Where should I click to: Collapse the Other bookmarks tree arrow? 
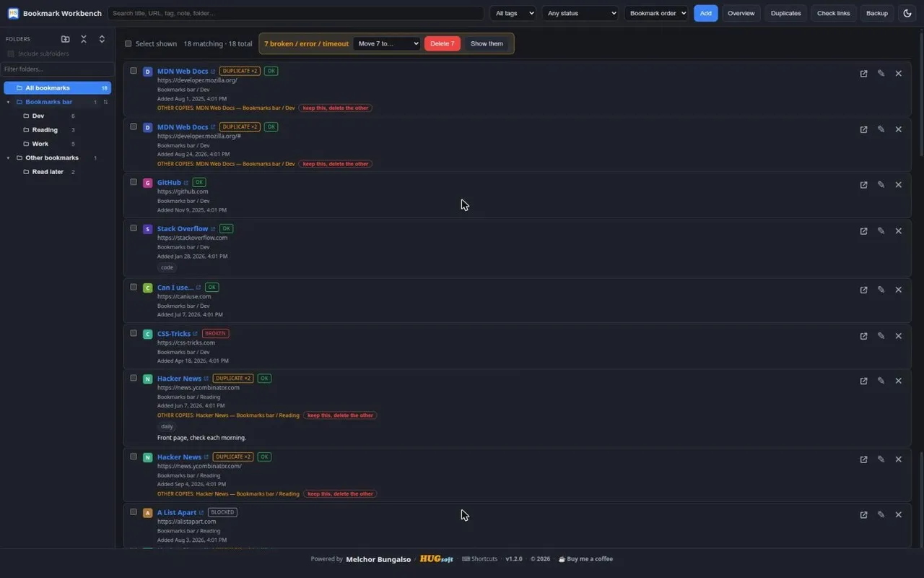click(x=9, y=158)
